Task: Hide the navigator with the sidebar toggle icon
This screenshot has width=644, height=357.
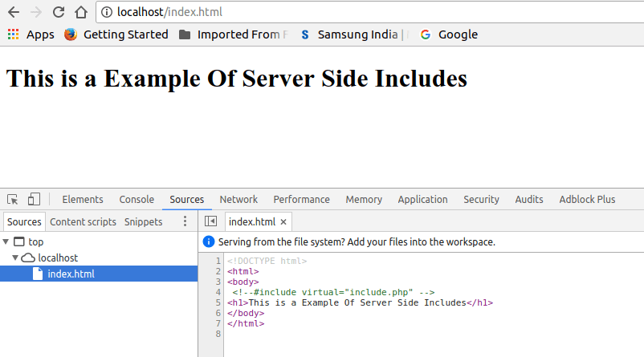Action: (x=210, y=221)
